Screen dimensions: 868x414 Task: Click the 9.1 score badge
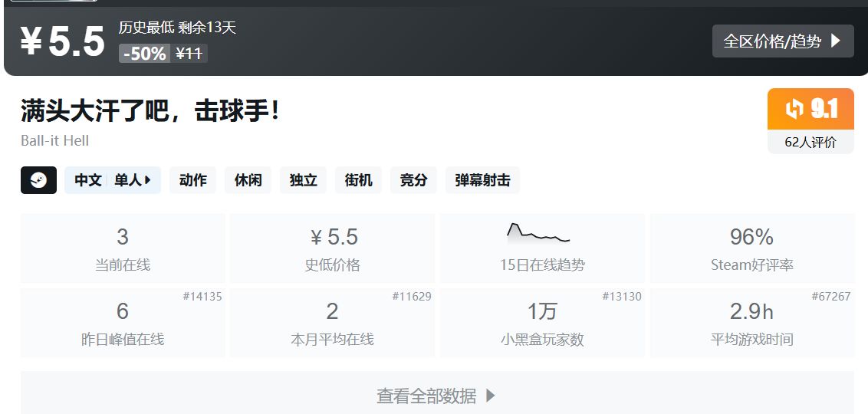[x=810, y=109]
